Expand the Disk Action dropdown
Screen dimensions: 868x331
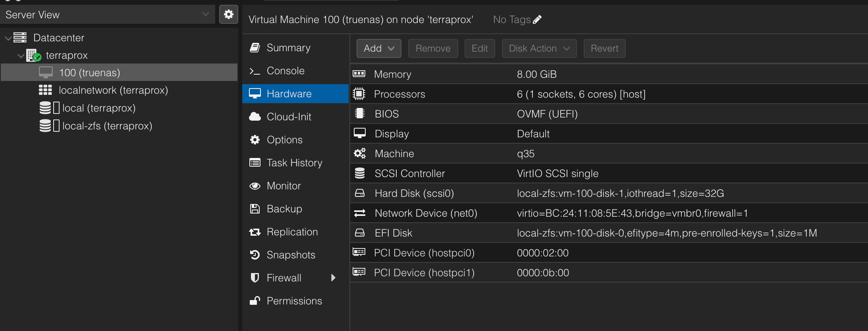(x=539, y=48)
